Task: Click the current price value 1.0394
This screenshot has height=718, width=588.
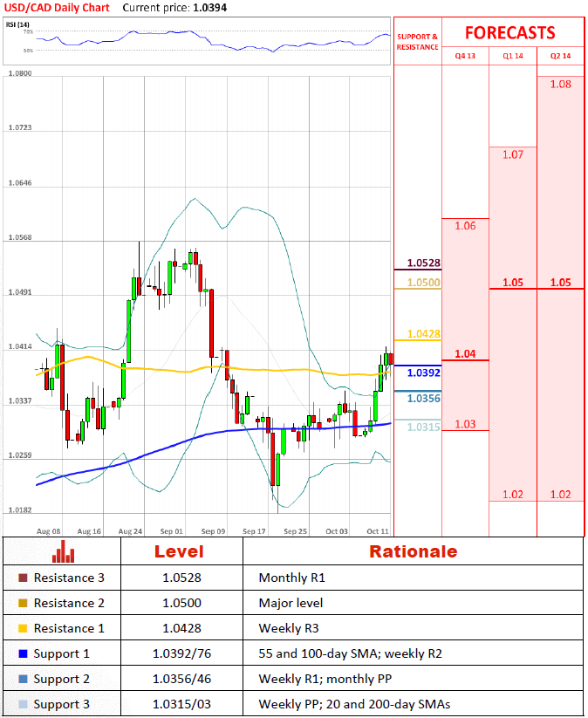Action: pos(209,8)
